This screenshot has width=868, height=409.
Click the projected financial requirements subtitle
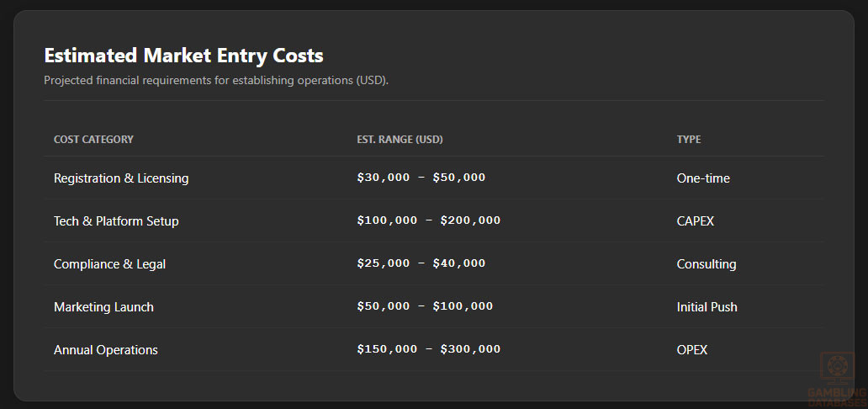click(216, 81)
